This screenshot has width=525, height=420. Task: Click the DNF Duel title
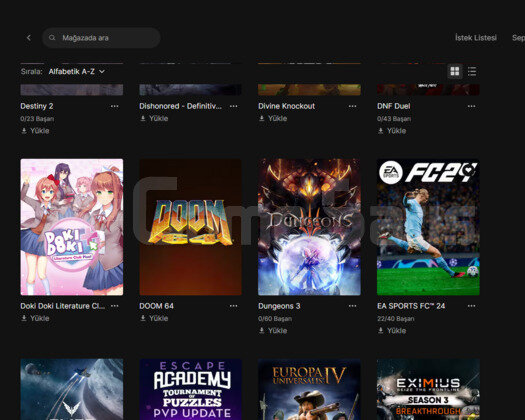(394, 106)
